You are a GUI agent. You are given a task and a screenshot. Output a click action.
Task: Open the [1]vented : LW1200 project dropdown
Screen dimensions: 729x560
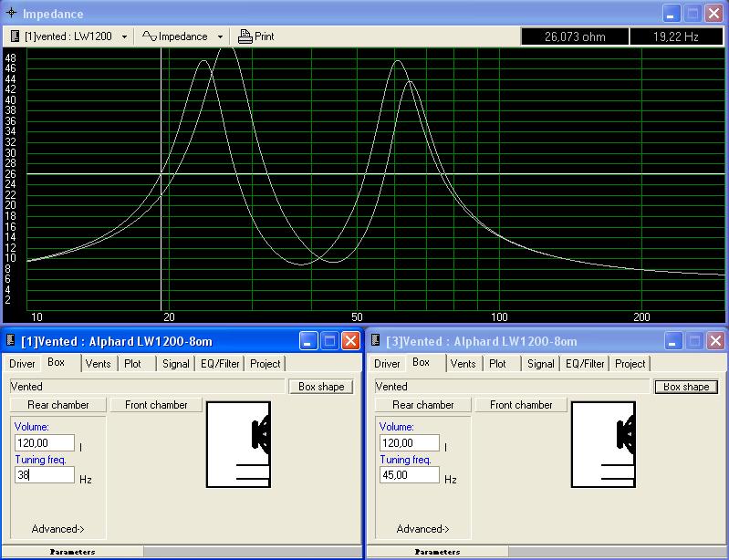(x=124, y=37)
